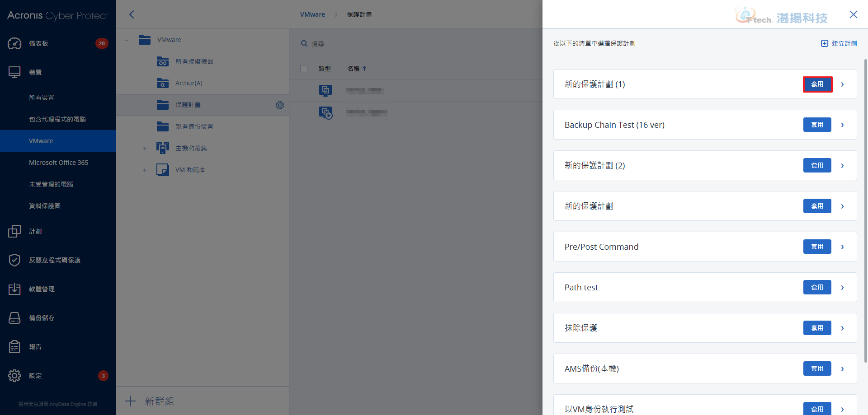Image resolution: width=868 pixels, height=415 pixels.
Task: Click the 裝置 monitor icon in sidebar
Action: 14,72
